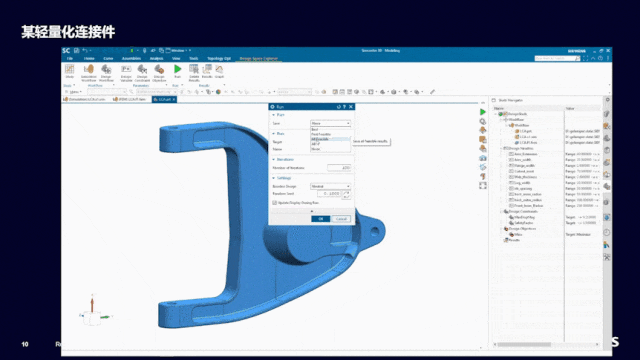
Task: Click the Reset icon in the Run dialog header
Action: coord(338,107)
